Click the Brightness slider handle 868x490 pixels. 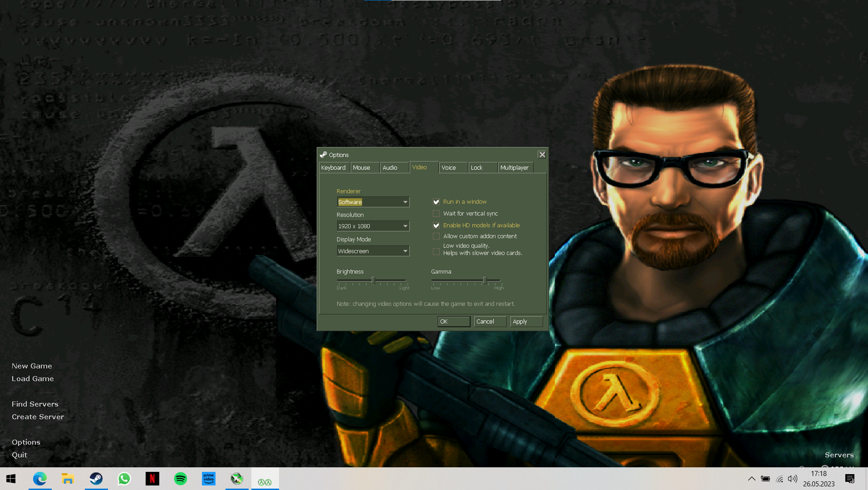[373, 280]
